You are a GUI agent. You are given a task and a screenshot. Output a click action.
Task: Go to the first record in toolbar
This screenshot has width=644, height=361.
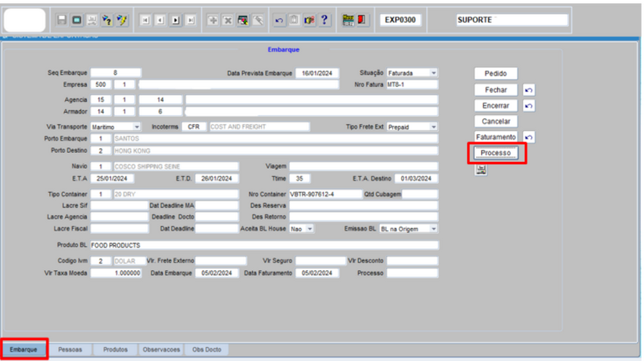pyautogui.click(x=145, y=20)
